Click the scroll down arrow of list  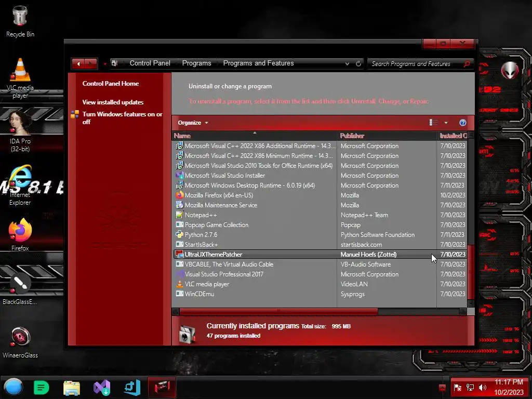[x=471, y=303]
